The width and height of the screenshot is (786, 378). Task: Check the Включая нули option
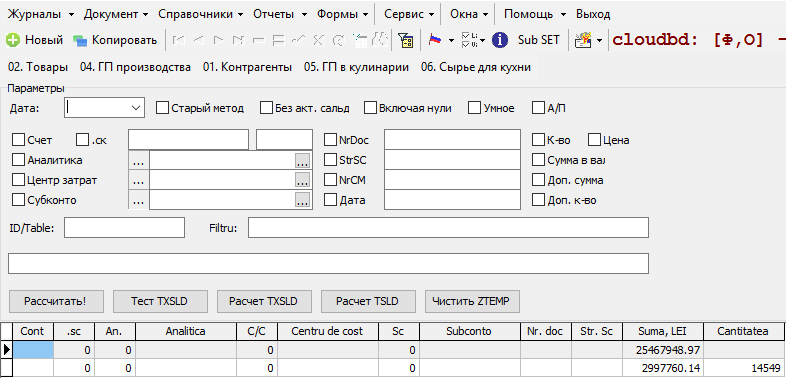(x=370, y=108)
